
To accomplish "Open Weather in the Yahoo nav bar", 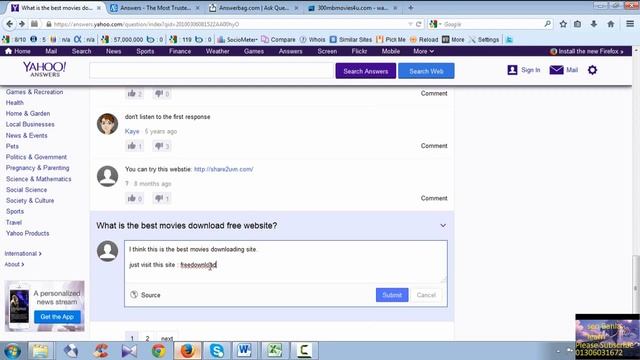I will [218, 51].
